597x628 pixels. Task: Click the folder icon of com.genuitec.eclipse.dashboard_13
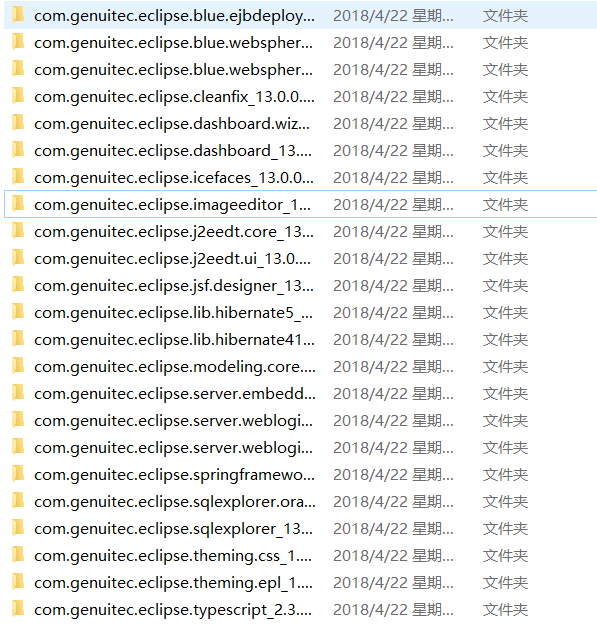[18, 150]
